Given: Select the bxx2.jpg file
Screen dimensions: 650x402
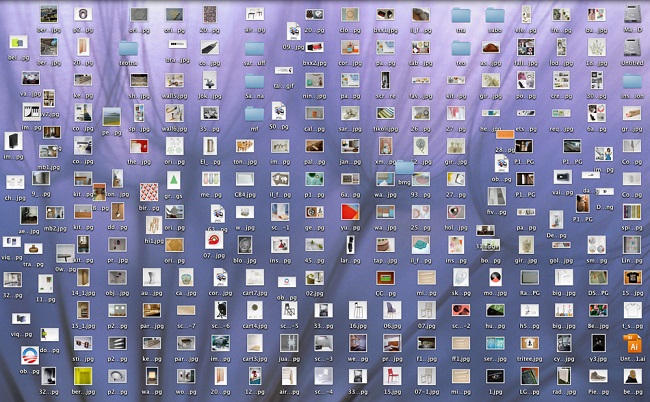Looking at the screenshot, I should click(x=315, y=47).
